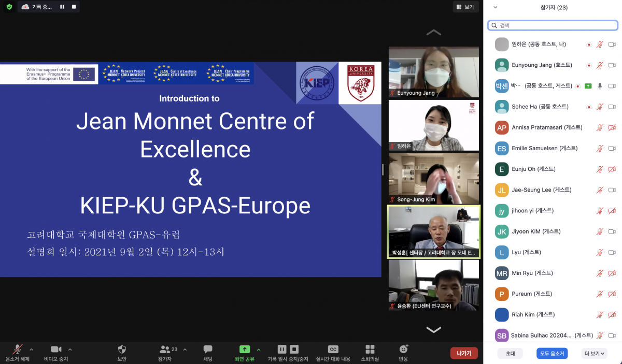Open the More (더 보기) dropdown in participants panel
Viewport: 622px width, 364px height.
coord(594,354)
